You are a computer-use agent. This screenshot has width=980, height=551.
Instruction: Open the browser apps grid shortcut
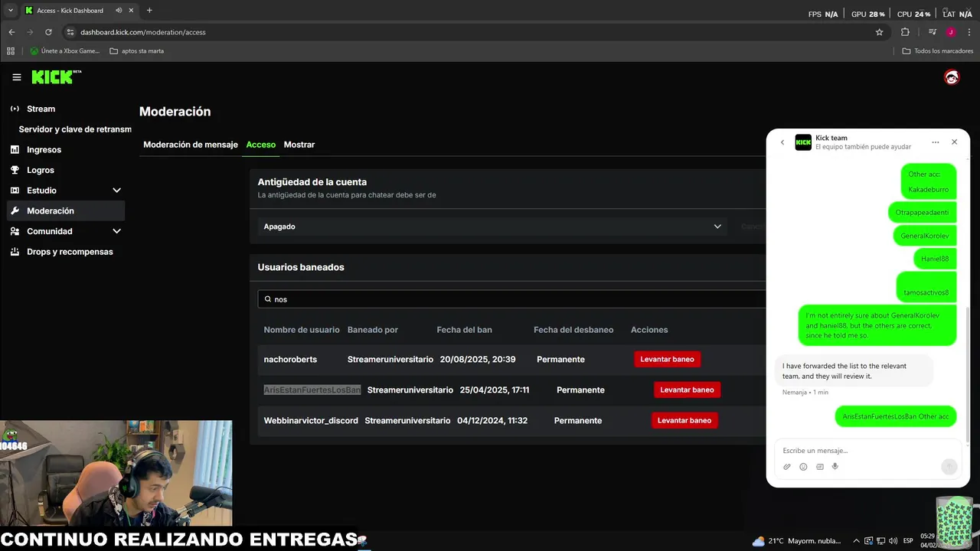pos(11,51)
